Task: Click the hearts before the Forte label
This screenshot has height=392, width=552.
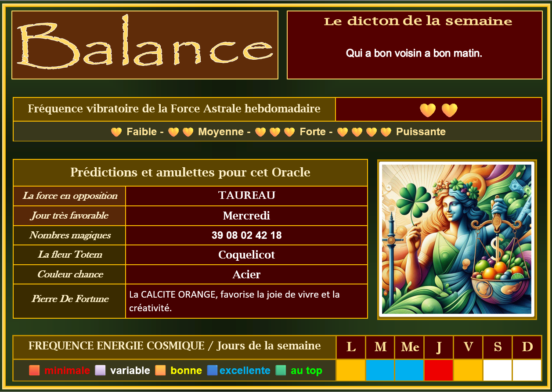Action: pos(274,132)
